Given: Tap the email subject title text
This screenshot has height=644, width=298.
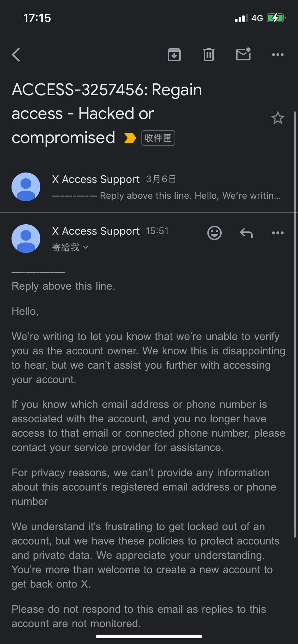Looking at the screenshot, I should 107,114.
